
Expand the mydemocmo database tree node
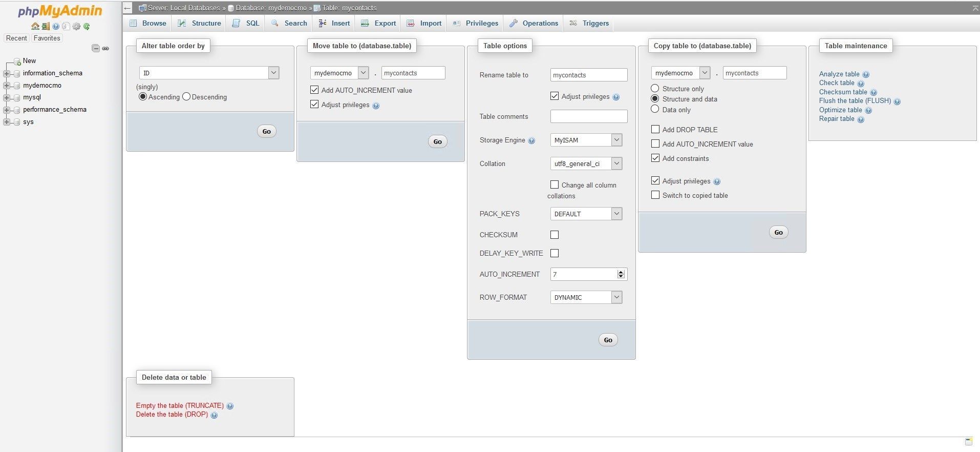(7, 86)
